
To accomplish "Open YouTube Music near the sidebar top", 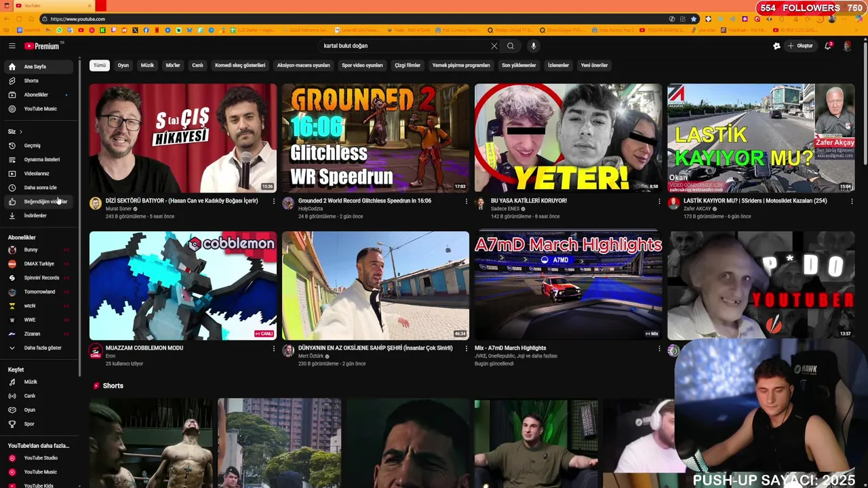I will pos(39,108).
